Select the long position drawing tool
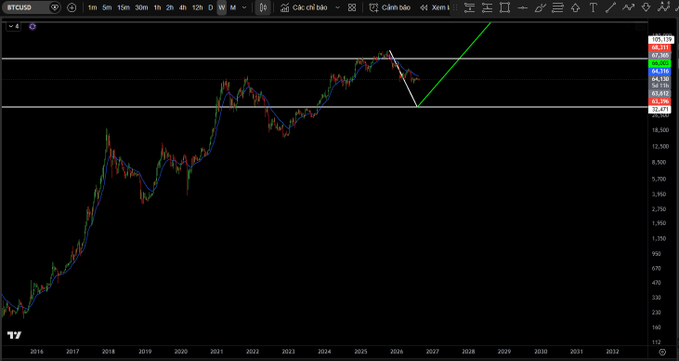Screen dimensions: 679x361 pos(469,7)
